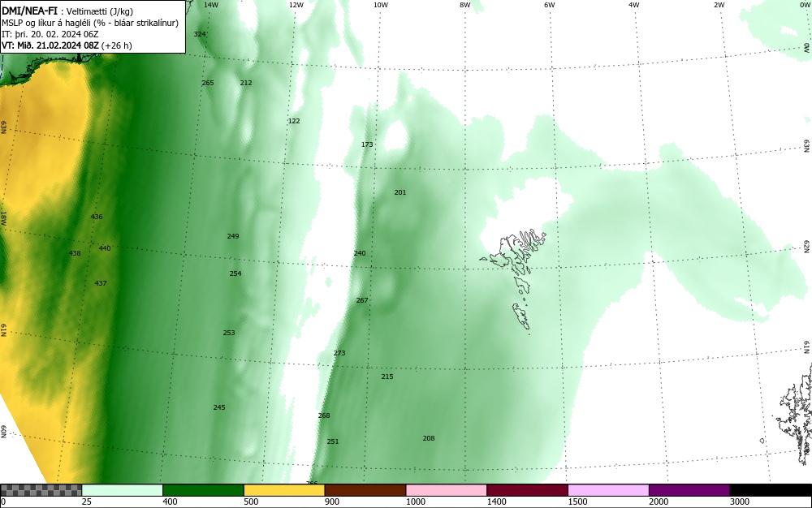Click the 12W longitude label

(296, 5)
